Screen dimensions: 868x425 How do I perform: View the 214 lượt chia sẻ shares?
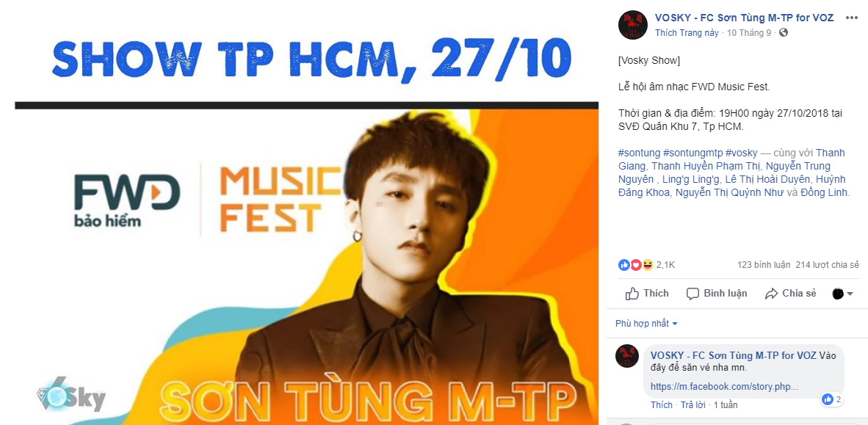[x=827, y=265]
